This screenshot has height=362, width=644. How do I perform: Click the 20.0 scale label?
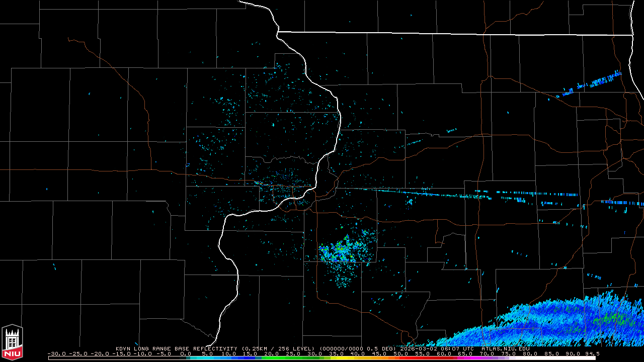[x=272, y=353]
